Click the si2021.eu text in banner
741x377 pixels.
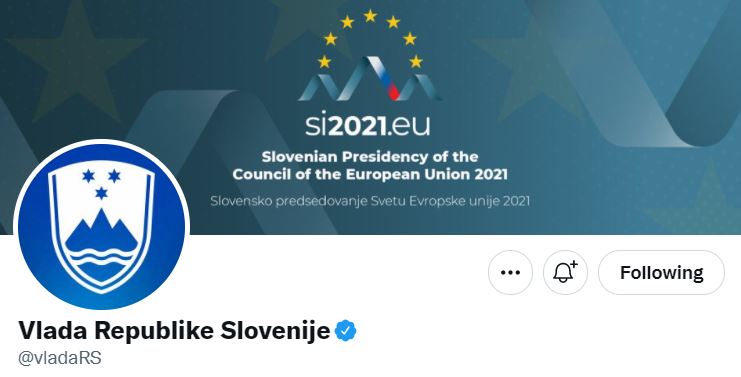pos(368,125)
